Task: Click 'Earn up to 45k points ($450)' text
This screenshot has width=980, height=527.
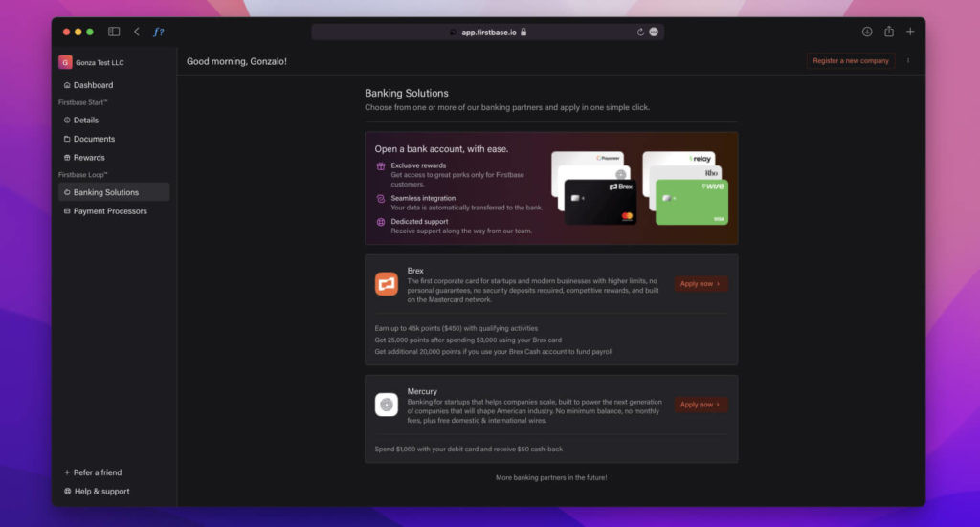Action: 457,328
